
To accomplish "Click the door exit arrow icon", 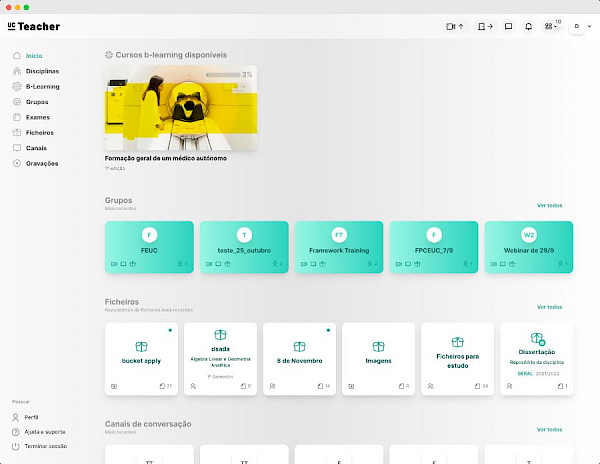I will pos(484,26).
